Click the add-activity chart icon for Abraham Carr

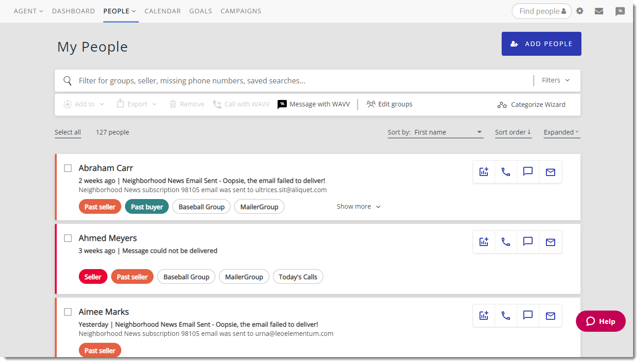484,172
